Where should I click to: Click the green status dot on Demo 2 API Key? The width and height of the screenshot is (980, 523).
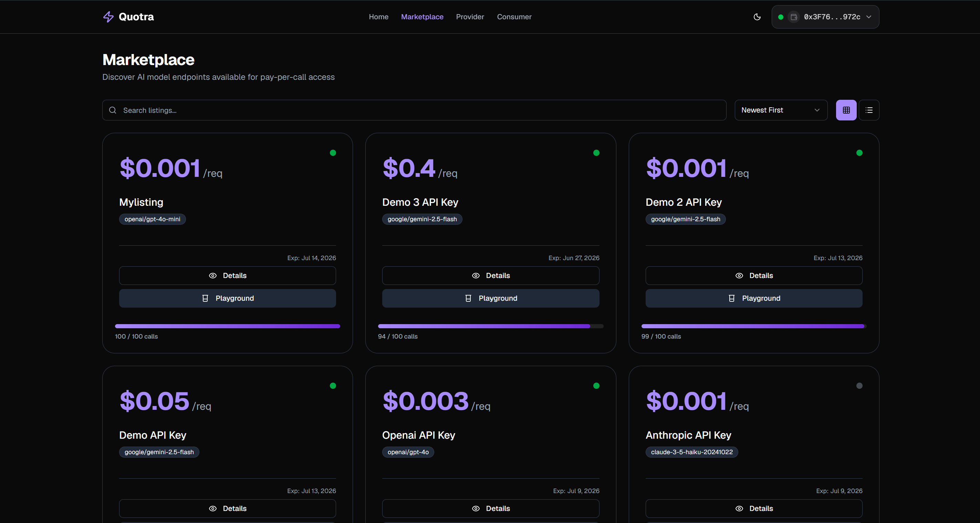(859, 153)
